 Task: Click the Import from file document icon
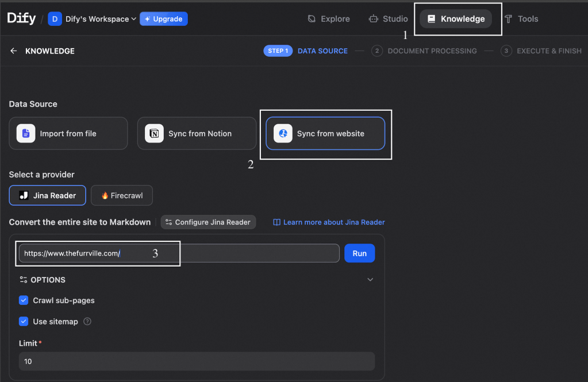tap(26, 133)
